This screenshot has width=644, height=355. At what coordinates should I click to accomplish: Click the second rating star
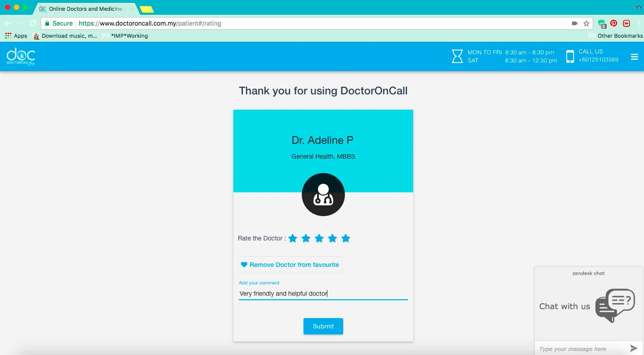tap(306, 238)
